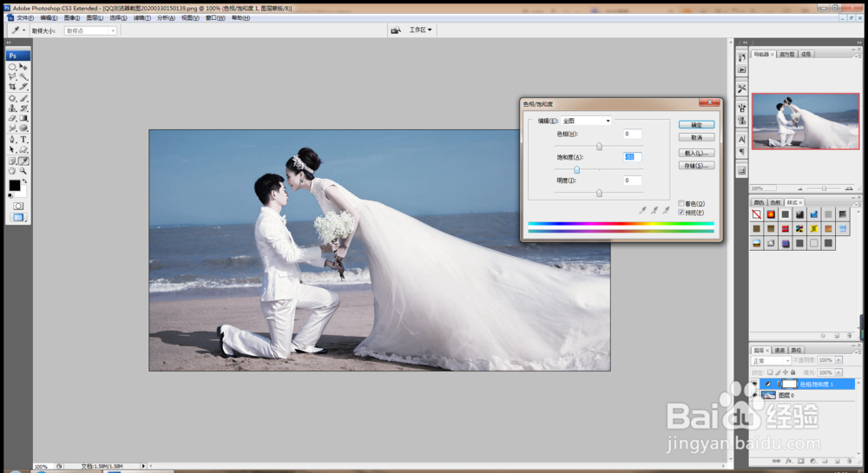Click the Navigator preview thumbnail
The height and width of the screenshot is (473, 868).
pos(805,122)
